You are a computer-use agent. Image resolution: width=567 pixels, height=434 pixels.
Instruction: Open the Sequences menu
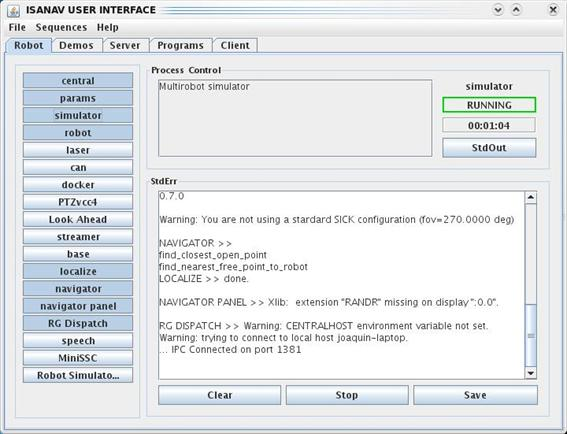(x=61, y=27)
